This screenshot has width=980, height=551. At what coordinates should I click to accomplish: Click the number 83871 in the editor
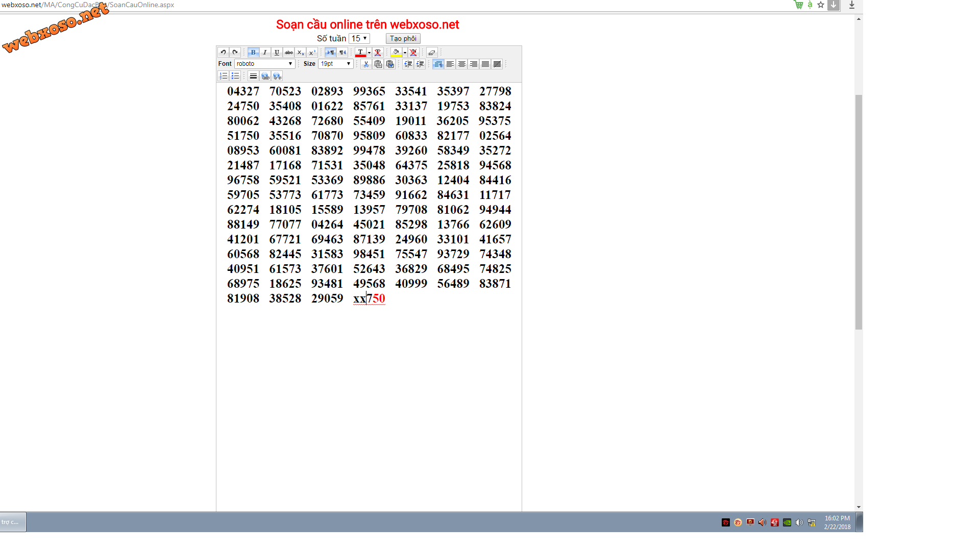495,284
